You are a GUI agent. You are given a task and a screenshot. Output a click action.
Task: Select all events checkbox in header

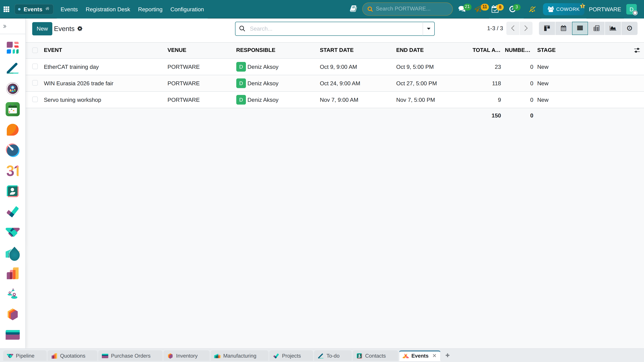point(35,50)
